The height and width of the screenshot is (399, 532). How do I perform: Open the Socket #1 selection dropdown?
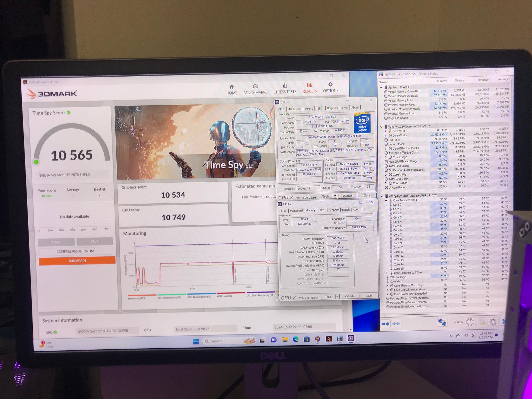308,188
